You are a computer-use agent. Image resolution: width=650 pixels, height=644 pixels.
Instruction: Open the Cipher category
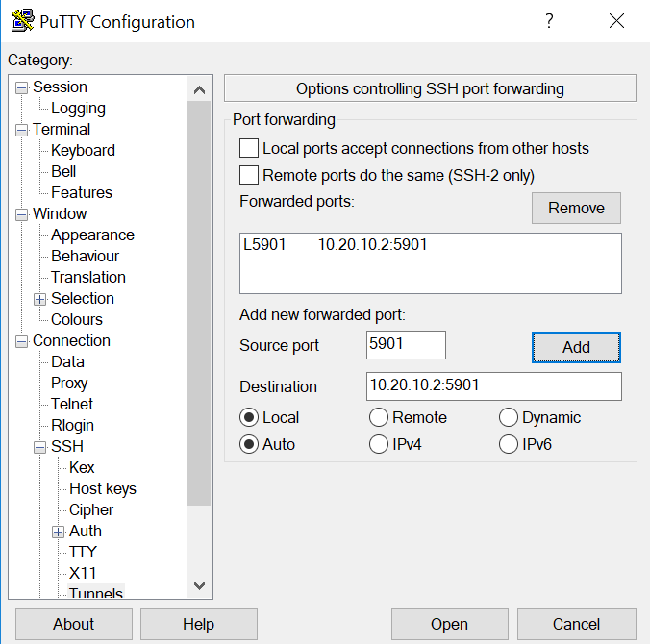click(x=91, y=509)
